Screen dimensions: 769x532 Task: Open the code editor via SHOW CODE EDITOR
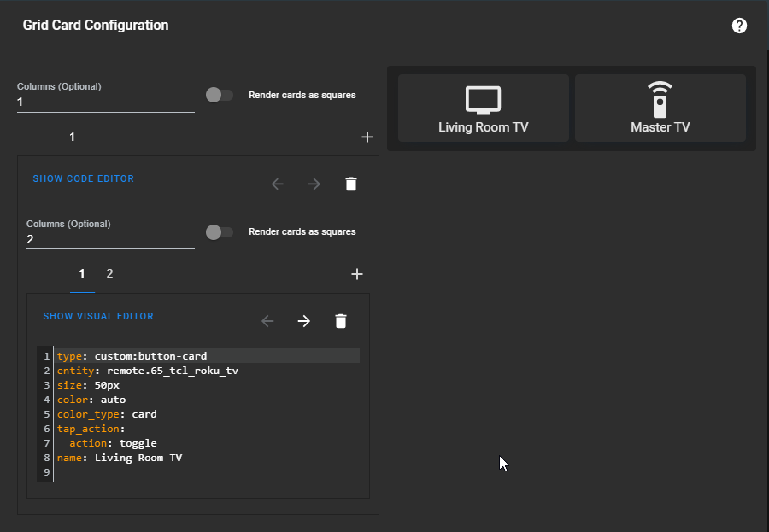pos(83,178)
